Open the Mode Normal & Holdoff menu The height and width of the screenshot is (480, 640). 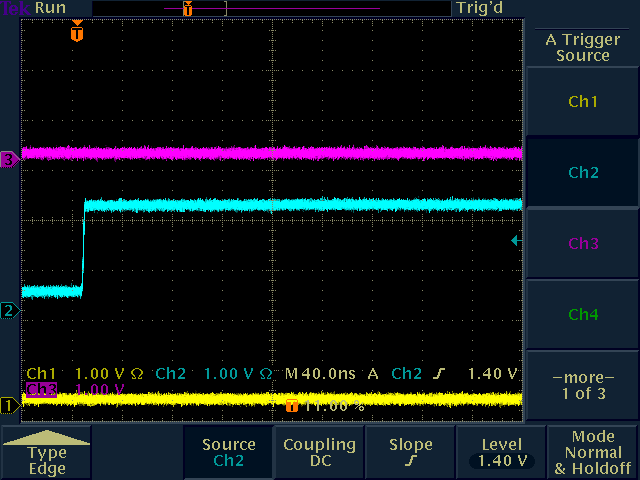pos(593,452)
